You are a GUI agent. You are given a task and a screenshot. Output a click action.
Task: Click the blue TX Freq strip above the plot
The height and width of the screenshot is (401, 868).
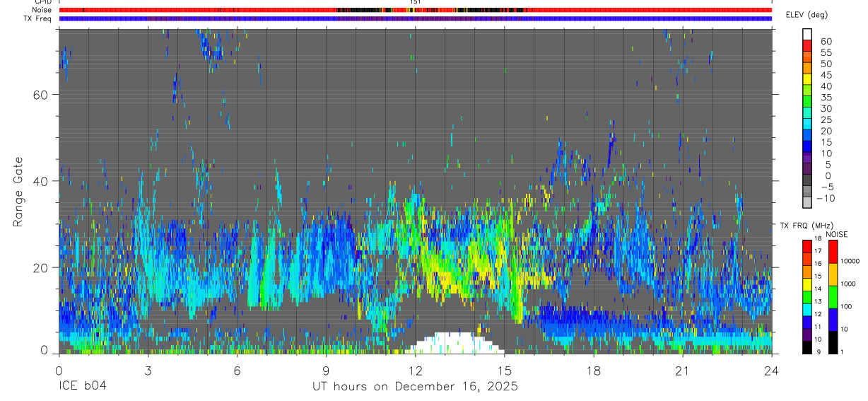click(415, 18)
